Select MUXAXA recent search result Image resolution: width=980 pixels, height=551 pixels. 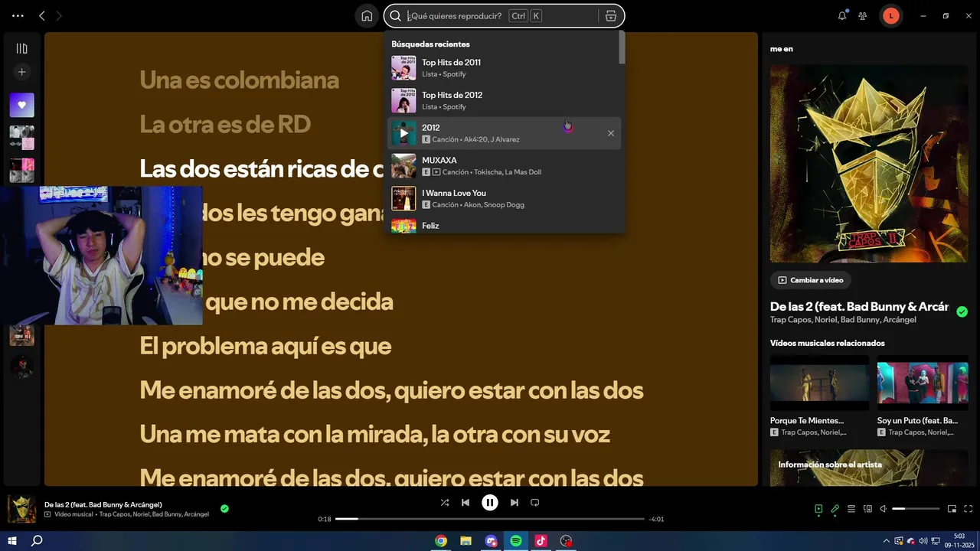point(504,166)
